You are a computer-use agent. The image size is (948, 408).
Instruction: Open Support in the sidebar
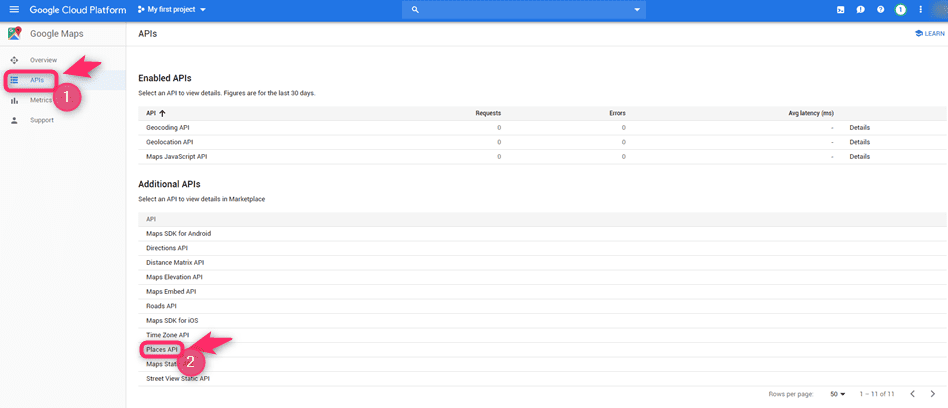[42, 120]
